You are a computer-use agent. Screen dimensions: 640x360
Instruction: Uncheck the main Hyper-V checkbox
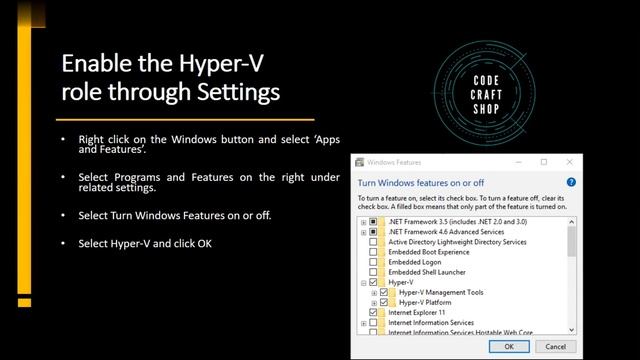[x=373, y=282]
